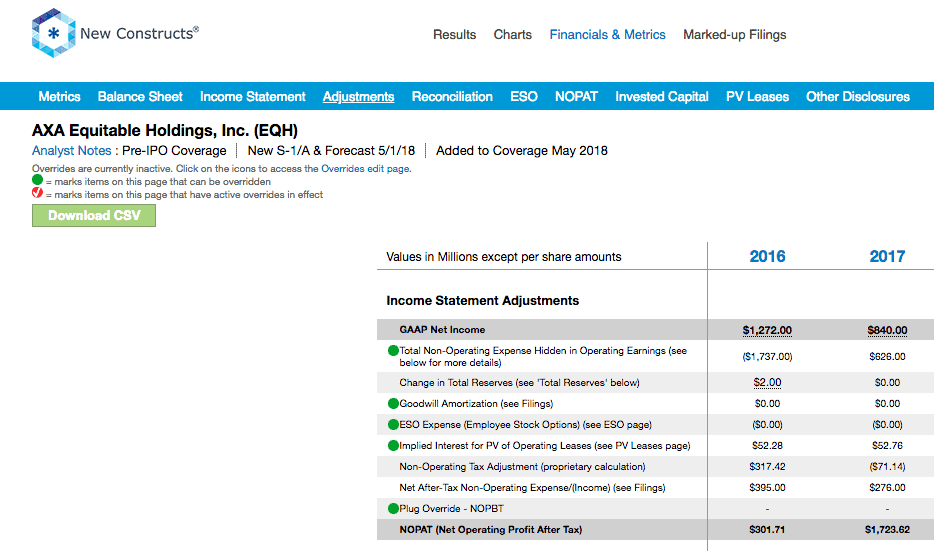This screenshot has height=551, width=934.
Task: Open the PV Leases tab
Action: pyautogui.click(x=757, y=96)
